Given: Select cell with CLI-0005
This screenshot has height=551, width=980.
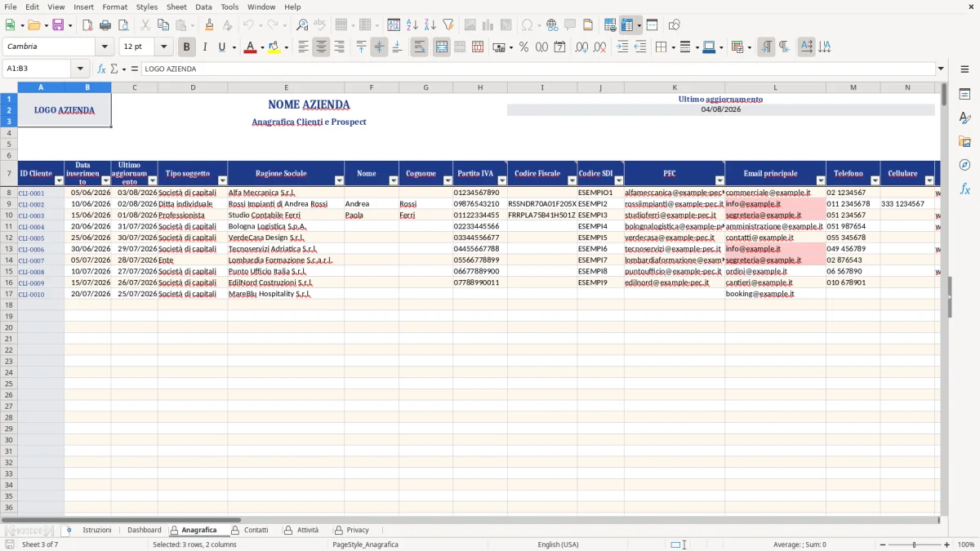Looking at the screenshot, I should 41,238.
